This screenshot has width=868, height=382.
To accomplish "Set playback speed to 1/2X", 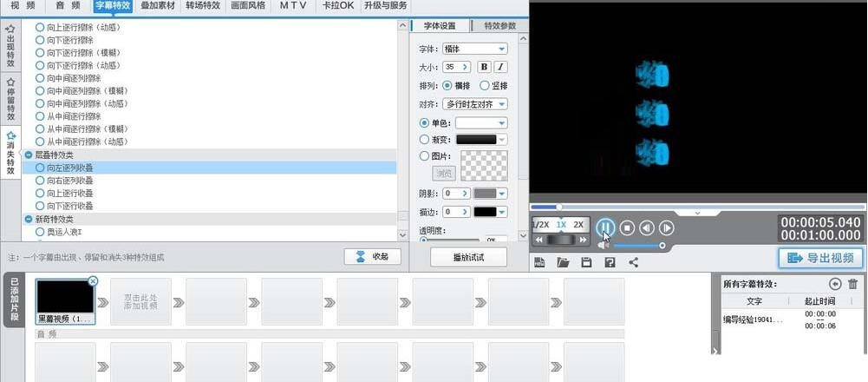I will [x=541, y=225].
